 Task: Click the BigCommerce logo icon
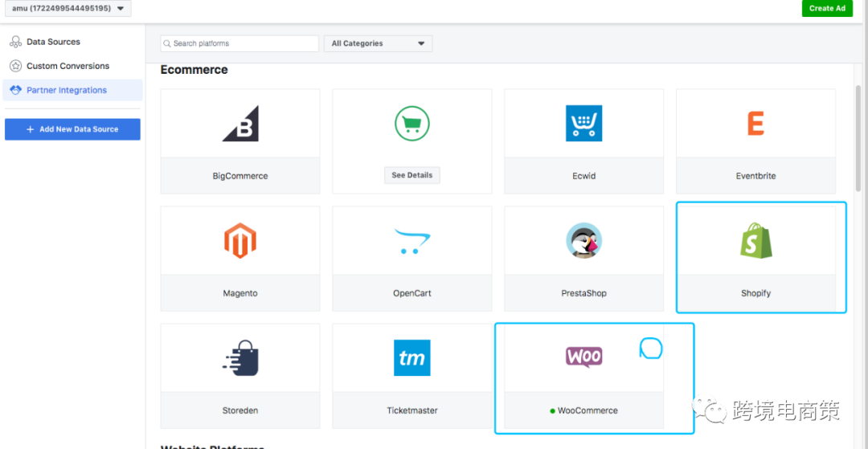[240, 124]
